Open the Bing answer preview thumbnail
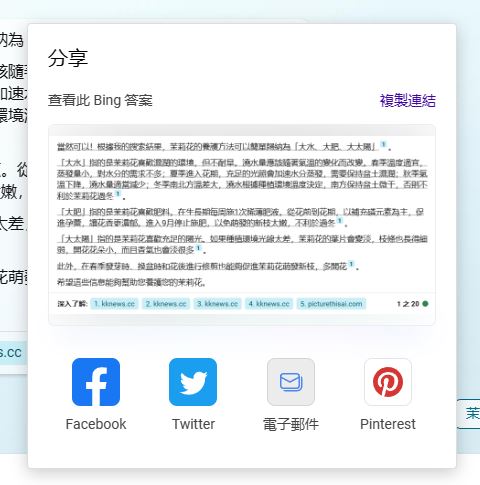480x485 pixels. click(x=242, y=225)
